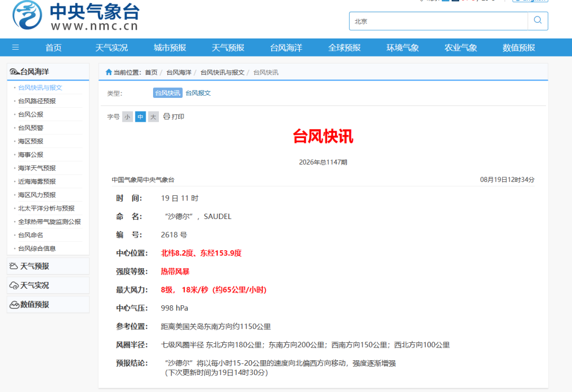Open 首页 in the top navigation
572x392 pixels.
click(x=53, y=48)
